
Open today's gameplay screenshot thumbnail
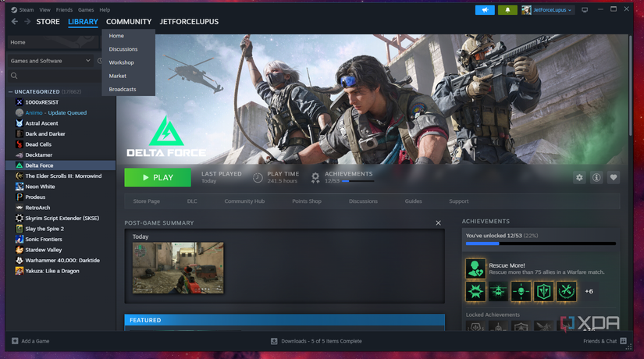(178, 268)
